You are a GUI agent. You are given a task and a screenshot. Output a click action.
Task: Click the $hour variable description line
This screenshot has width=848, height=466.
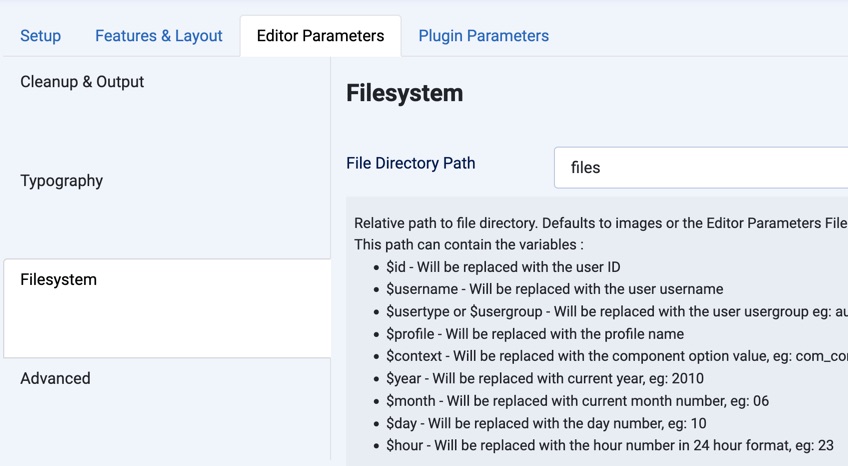610,445
